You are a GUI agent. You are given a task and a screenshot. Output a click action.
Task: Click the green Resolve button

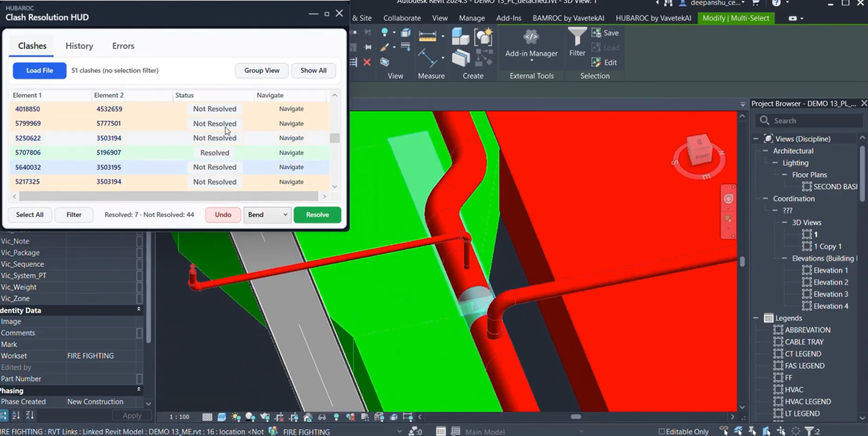click(317, 215)
